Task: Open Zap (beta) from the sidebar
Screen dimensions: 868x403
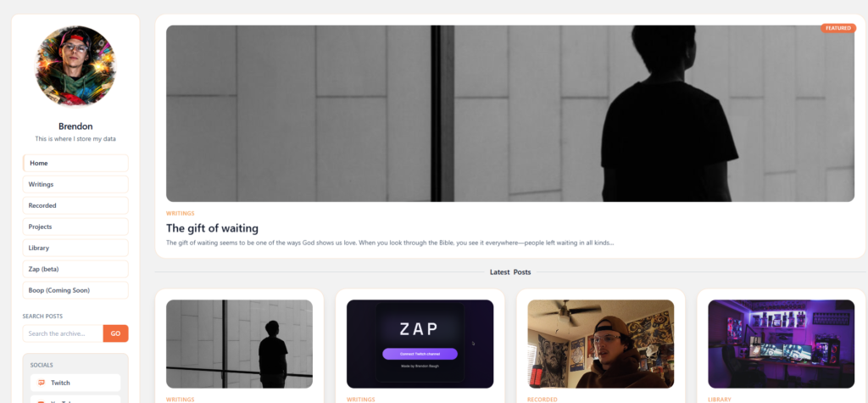Action: pyautogui.click(x=75, y=270)
